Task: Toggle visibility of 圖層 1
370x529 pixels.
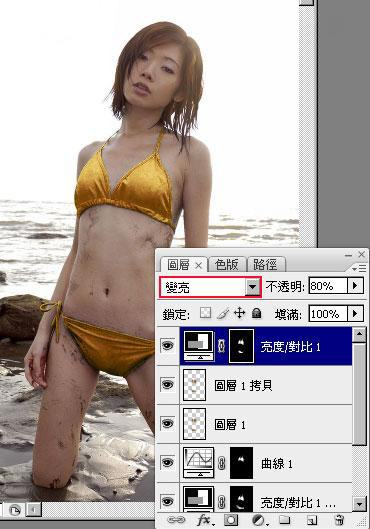Action: point(168,423)
